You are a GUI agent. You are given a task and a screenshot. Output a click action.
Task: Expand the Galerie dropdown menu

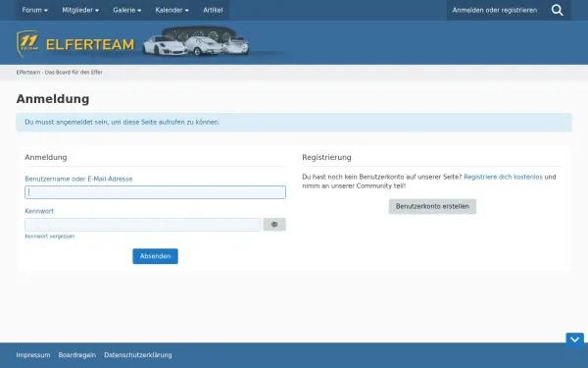(x=127, y=10)
